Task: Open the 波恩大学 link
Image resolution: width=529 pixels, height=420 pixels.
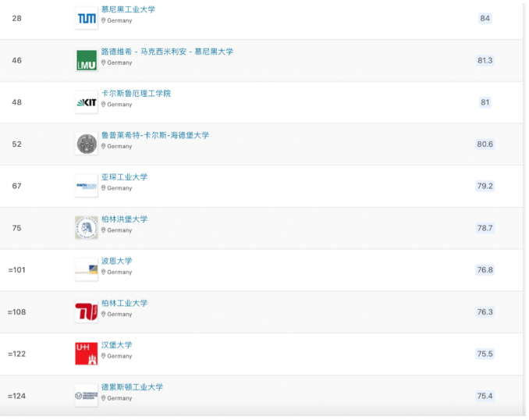Action: (117, 262)
